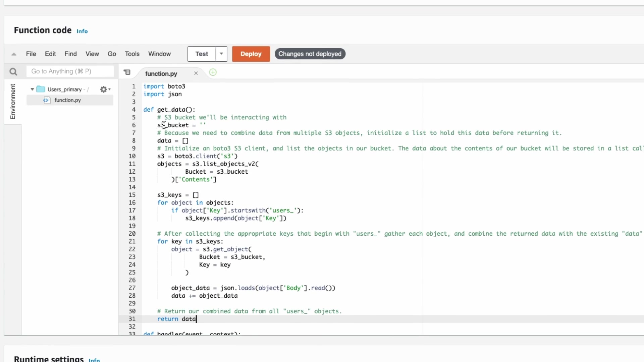Open the Tools menu
This screenshot has height=362, width=644.
pos(132,54)
